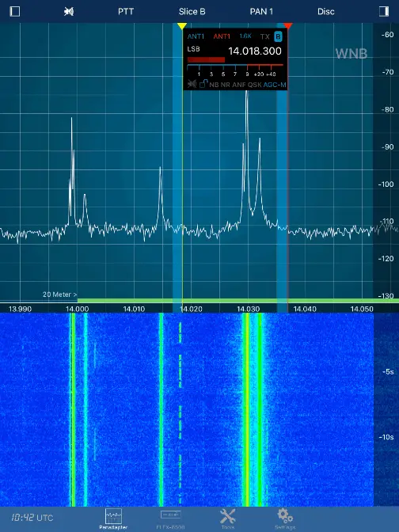Open the Slice B menu
Image resolution: width=399 pixels, height=532 pixels.
tap(192, 12)
